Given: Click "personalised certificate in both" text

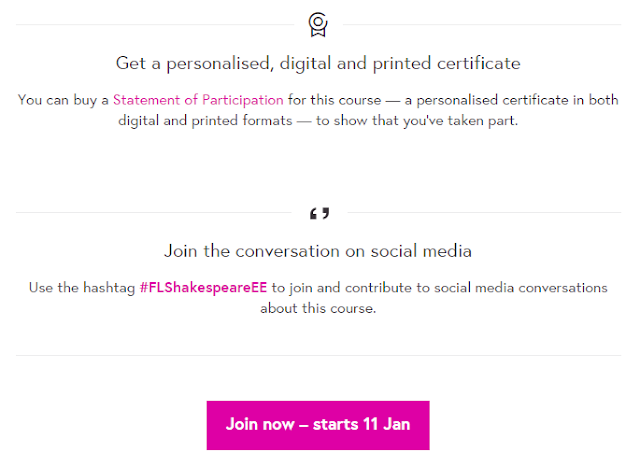Looking at the screenshot, I should 518,100.
